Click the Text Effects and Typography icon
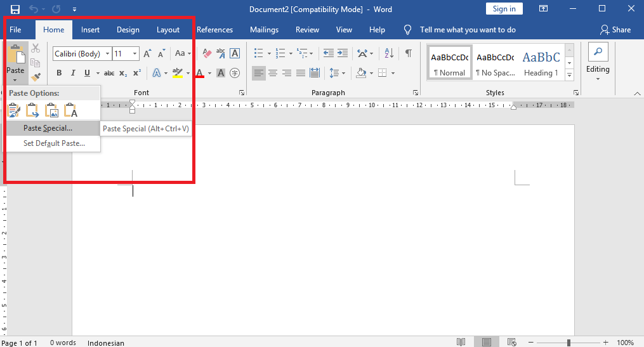The image size is (644, 347). [x=157, y=73]
